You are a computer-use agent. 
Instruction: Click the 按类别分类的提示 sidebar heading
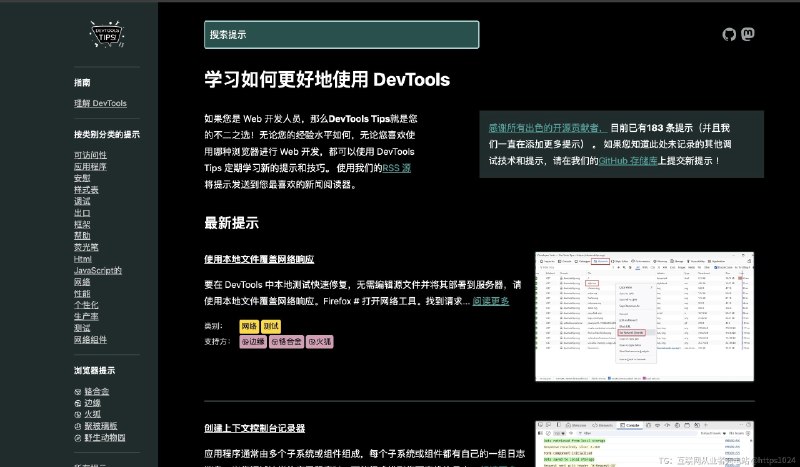point(107,134)
